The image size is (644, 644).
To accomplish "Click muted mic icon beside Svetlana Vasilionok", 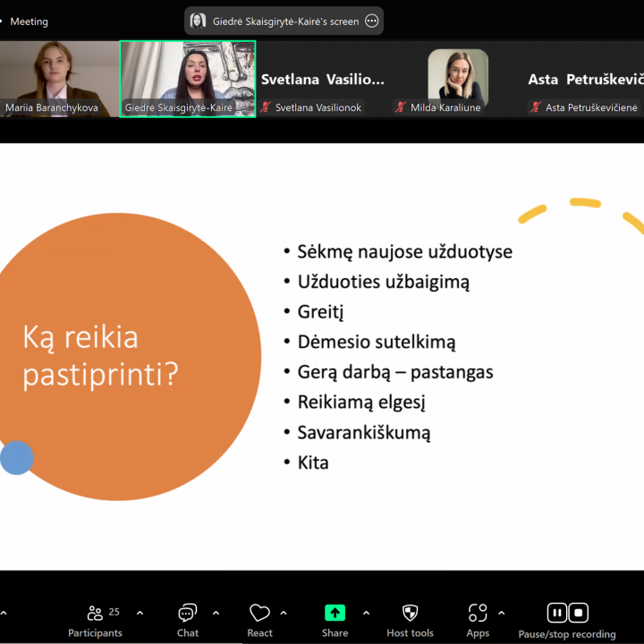I will point(266,107).
